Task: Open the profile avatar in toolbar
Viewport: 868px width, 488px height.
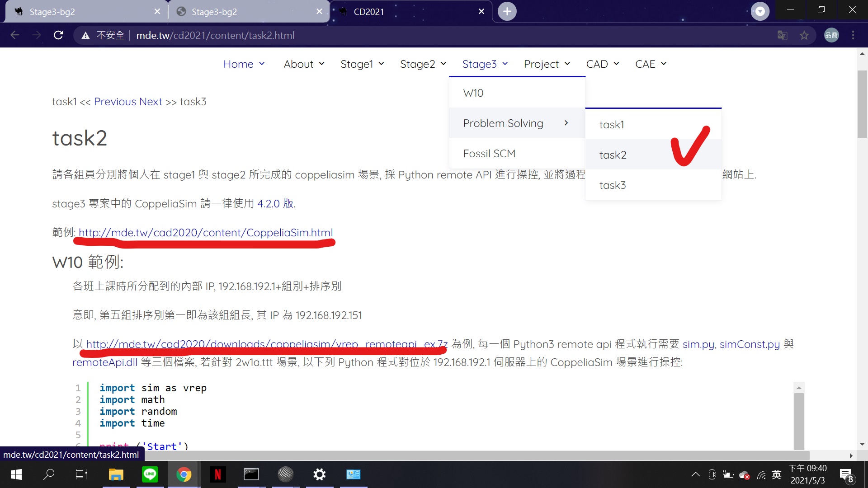Action: coord(831,35)
